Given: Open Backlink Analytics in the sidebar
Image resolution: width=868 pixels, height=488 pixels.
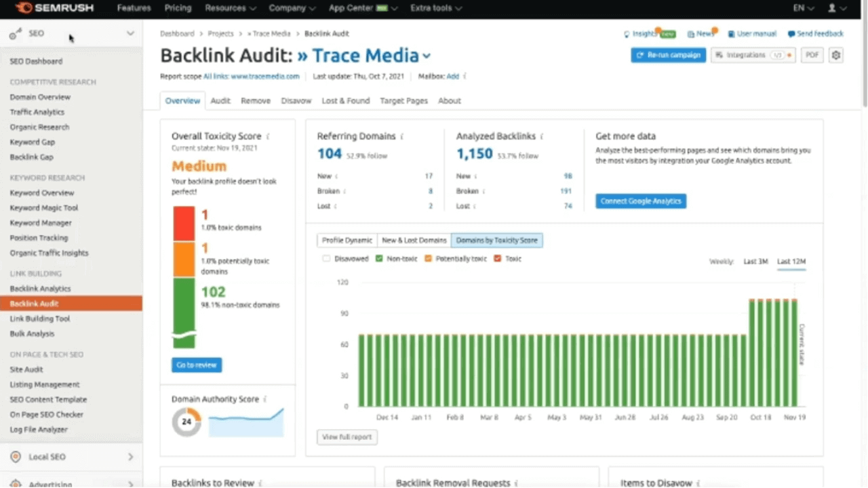Looking at the screenshot, I should [x=40, y=289].
